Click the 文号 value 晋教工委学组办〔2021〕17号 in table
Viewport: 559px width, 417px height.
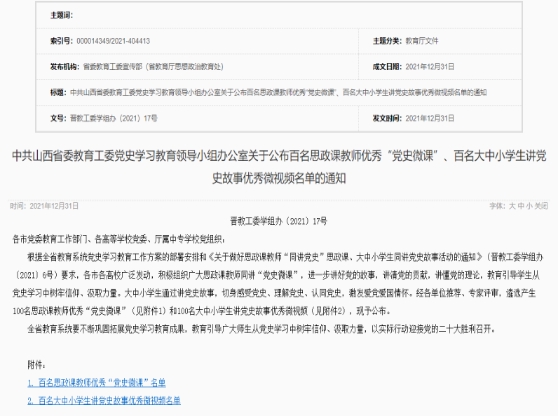click(114, 118)
